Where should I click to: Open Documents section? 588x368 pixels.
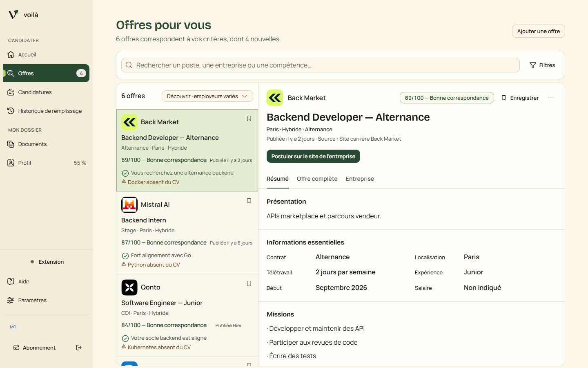tap(46, 144)
